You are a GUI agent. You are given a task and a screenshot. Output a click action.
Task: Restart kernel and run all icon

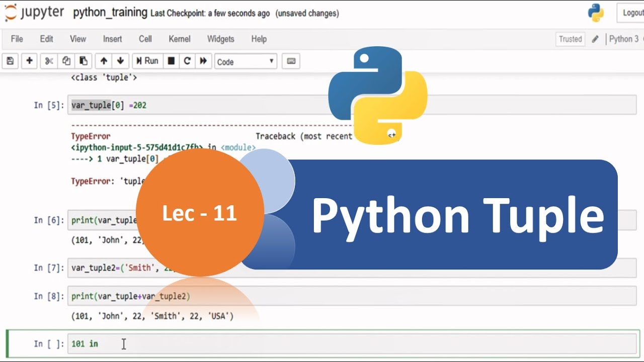[x=203, y=61]
